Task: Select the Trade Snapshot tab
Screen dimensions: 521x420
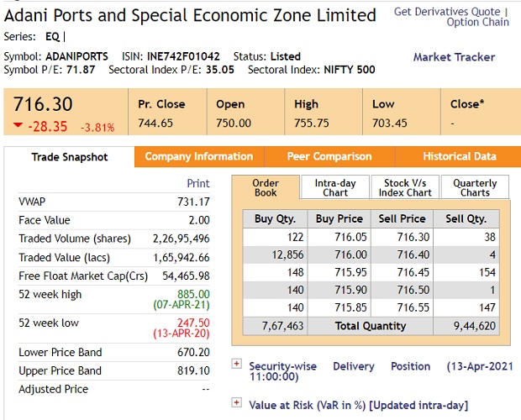Action: pyautogui.click(x=70, y=157)
